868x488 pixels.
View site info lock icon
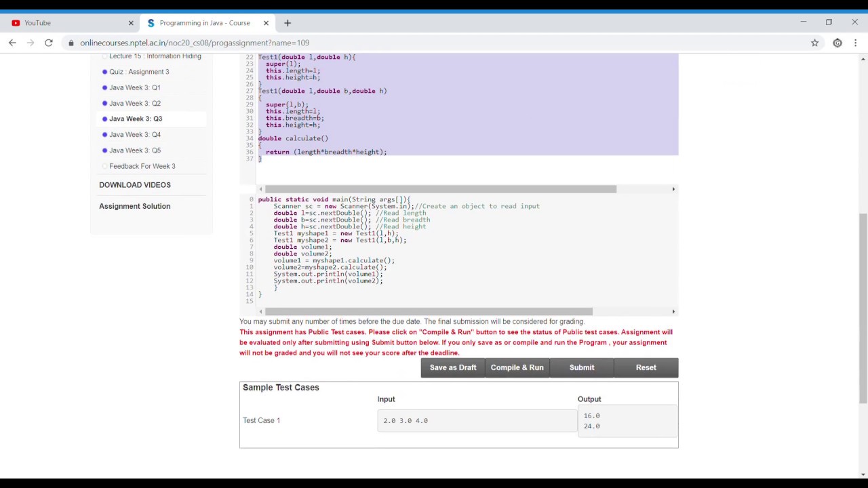[x=71, y=43]
